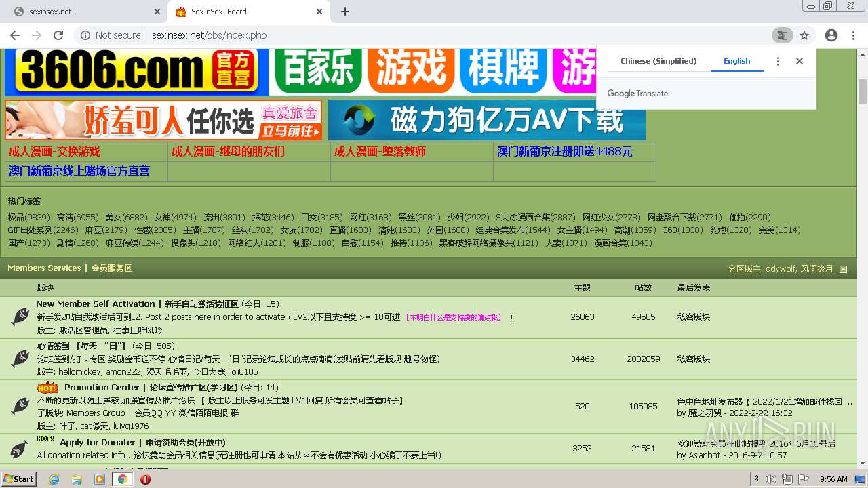The width and height of the screenshot is (868, 488).
Task: Click Chrome icon in taskbar
Action: [122, 479]
